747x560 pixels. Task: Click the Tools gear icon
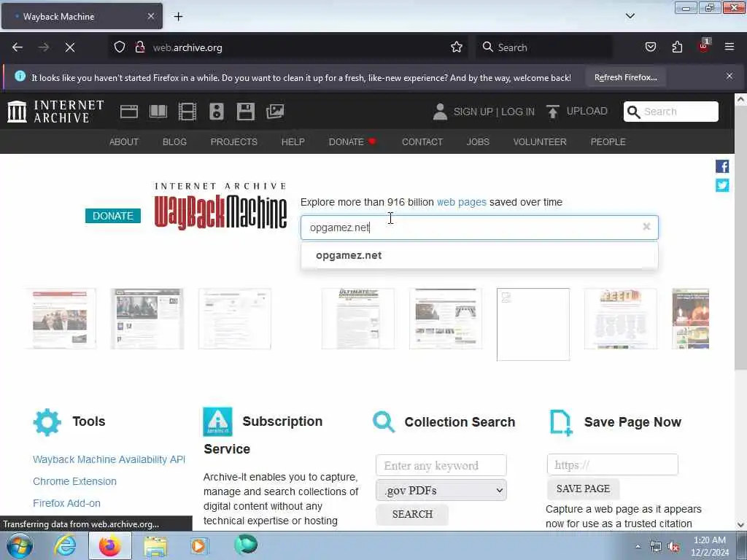coord(47,422)
